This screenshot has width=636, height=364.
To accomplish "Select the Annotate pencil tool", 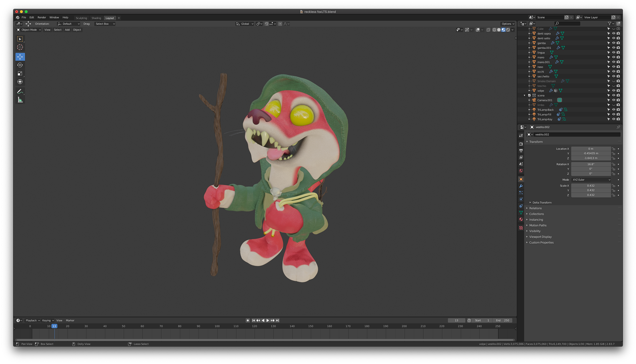I will (x=20, y=91).
